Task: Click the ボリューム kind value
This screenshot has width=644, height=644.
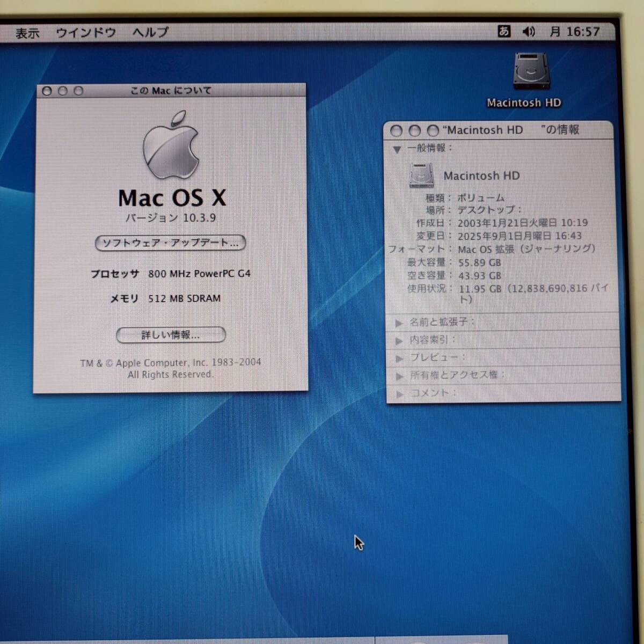Action: pyautogui.click(x=480, y=197)
